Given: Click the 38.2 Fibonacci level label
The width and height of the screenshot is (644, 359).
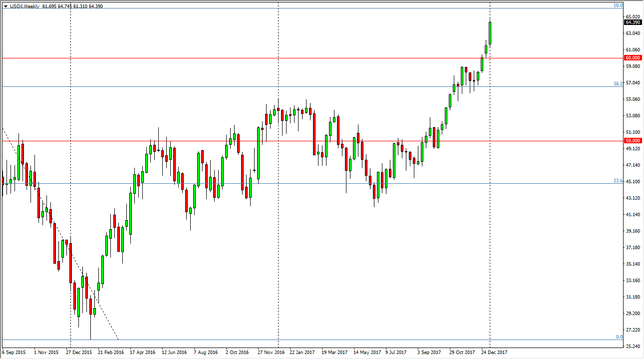Looking at the screenshot, I should [618, 84].
